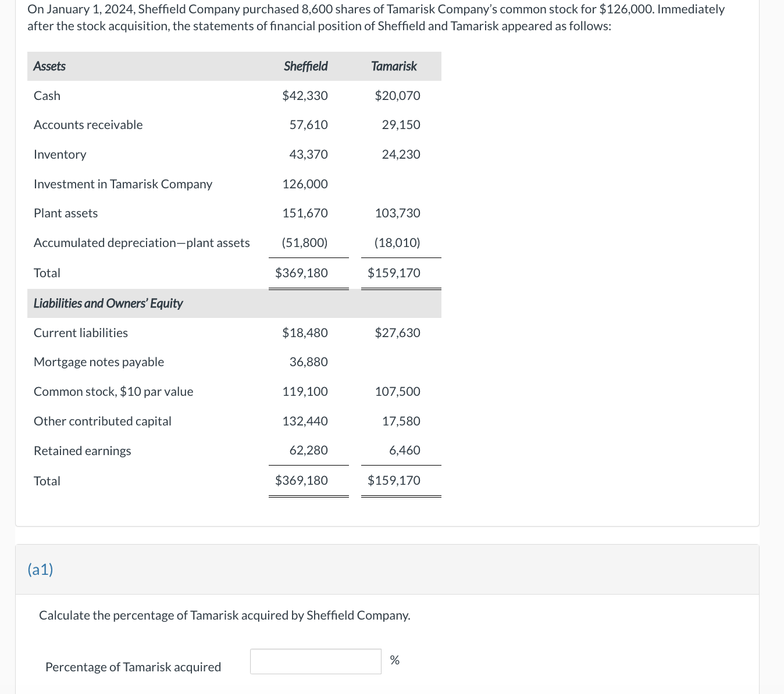Viewport: 784px width, 694px height.
Task: Select the Mortgage notes payable entry
Action: pos(98,362)
